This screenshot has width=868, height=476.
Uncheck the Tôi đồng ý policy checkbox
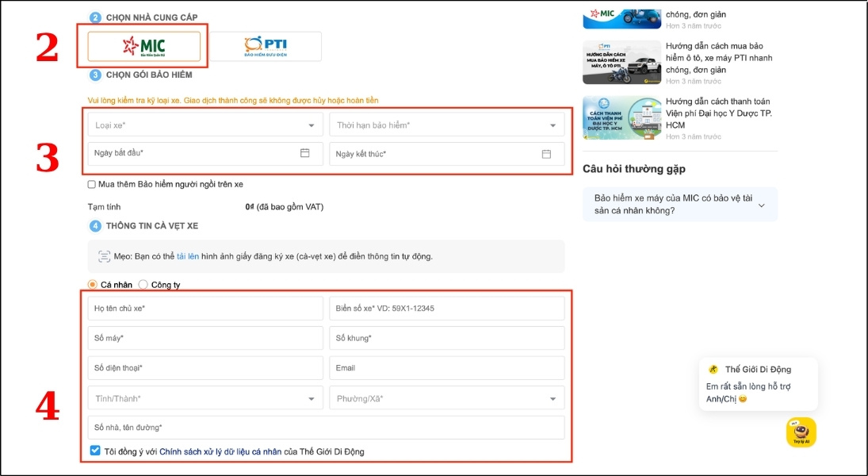pyautogui.click(x=95, y=451)
